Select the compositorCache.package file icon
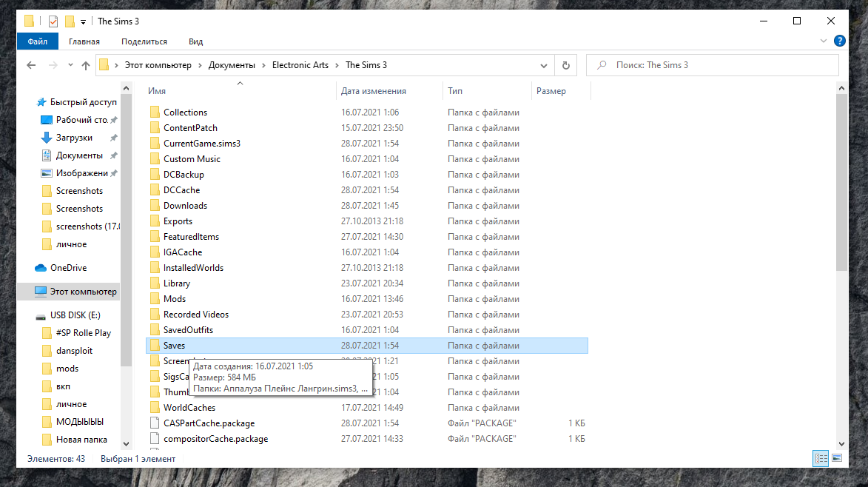This screenshot has height=487, width=868. click(x=155, y=439)
